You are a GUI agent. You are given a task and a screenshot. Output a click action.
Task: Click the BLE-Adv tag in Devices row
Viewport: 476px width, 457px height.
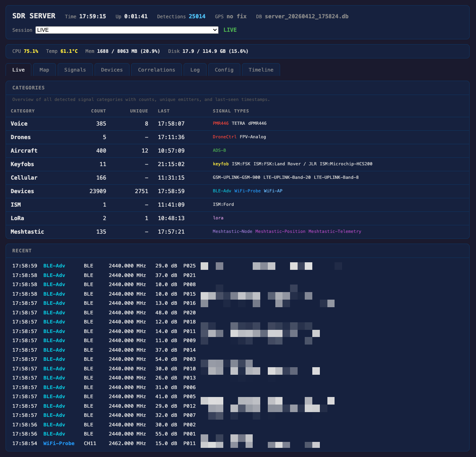pyautogui.click(x=222, y=191)
